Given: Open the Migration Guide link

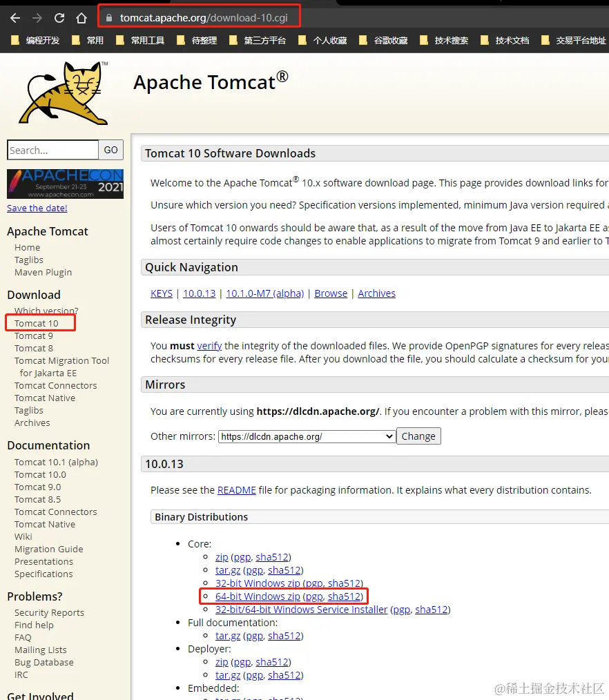Looking at the screenshot, I should pos(48,549).
